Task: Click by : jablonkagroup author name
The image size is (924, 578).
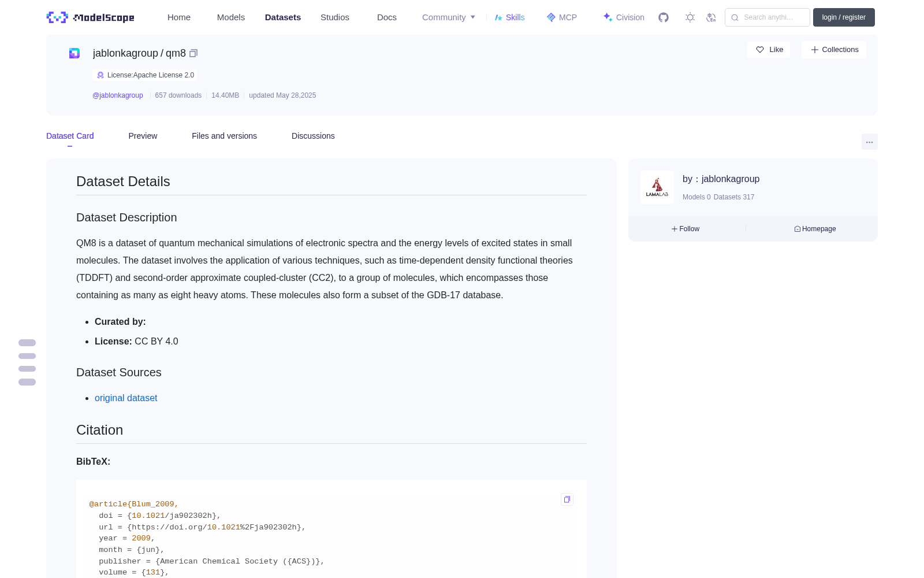Action: 721,179
